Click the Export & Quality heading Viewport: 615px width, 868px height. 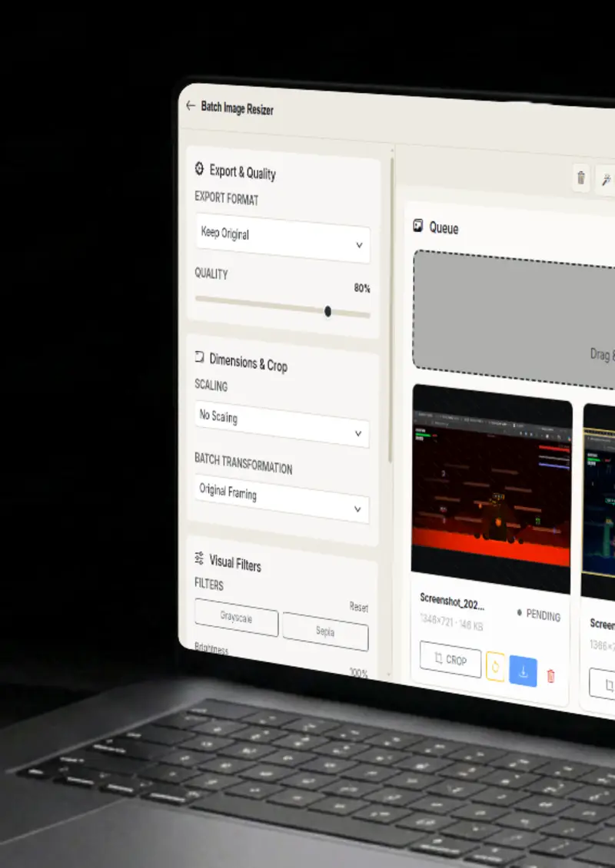click(x=243, y=172)
